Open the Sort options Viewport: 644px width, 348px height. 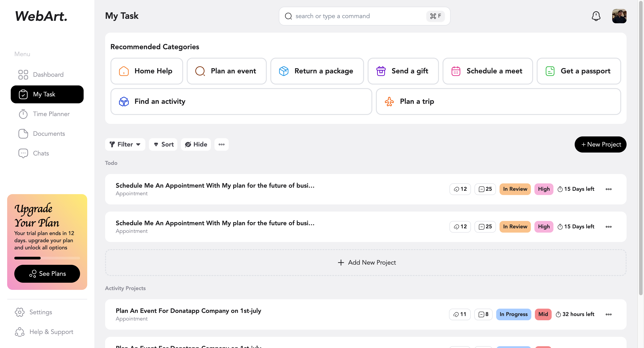click(x=163, y=144)
